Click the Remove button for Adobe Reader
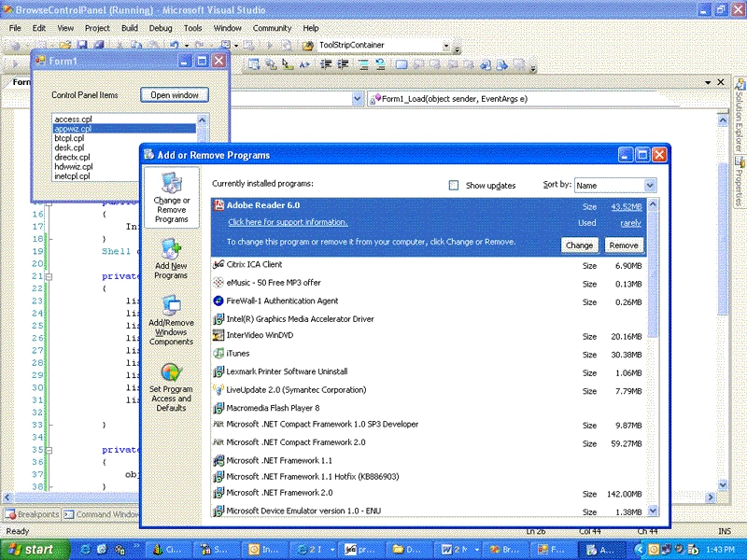Viewport: 747px width, 560px height. 624,245
